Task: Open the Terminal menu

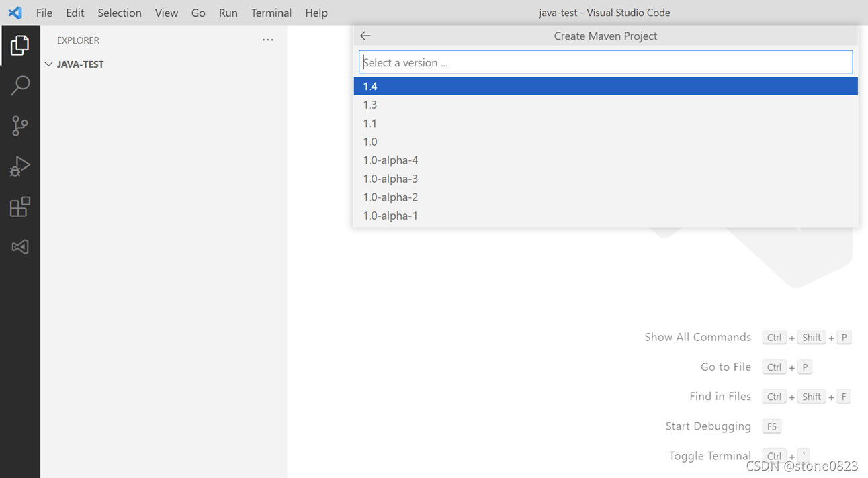Action: (x=271, y=13)
